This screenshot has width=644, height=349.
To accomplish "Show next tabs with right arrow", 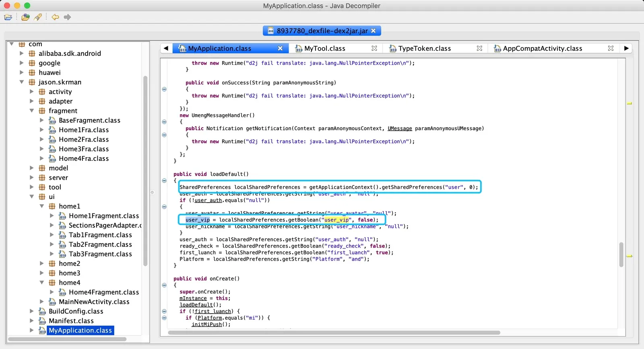I will tap(626, 48).
